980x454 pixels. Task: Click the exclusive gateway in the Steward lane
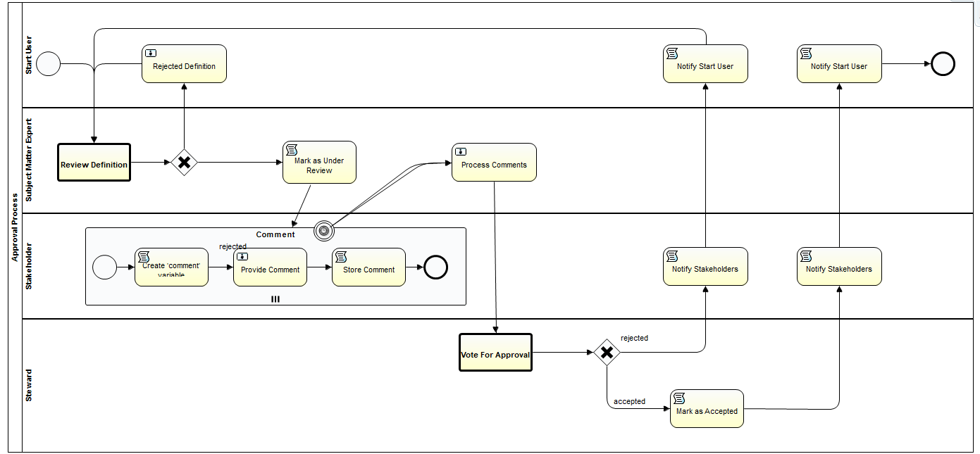point(607,351)
